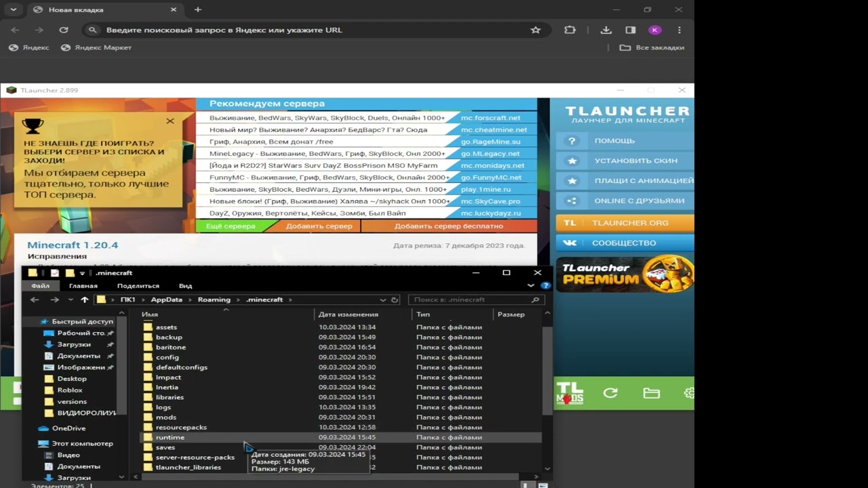Close the Новая вкладка browser tab
This screenshot has height=488, width=868.
pos(174,9)
